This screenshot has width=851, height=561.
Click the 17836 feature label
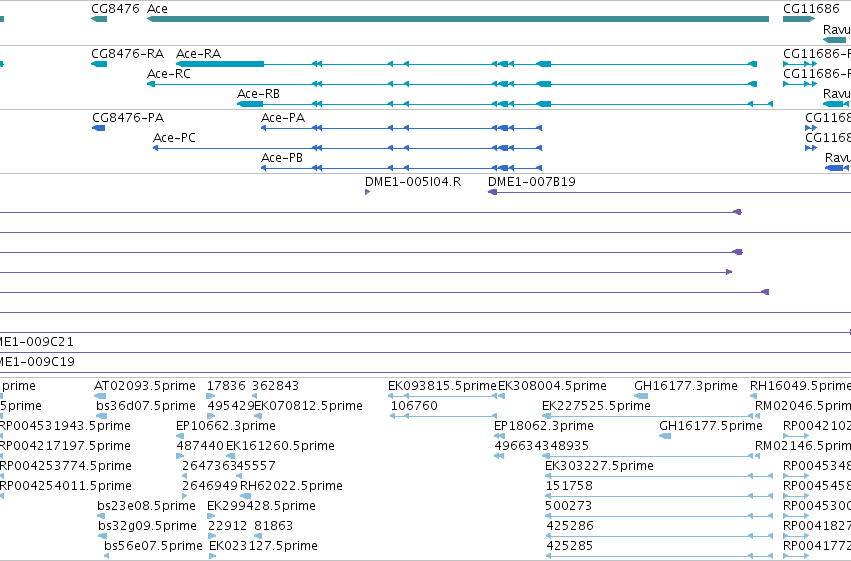[x=226, y=386]
